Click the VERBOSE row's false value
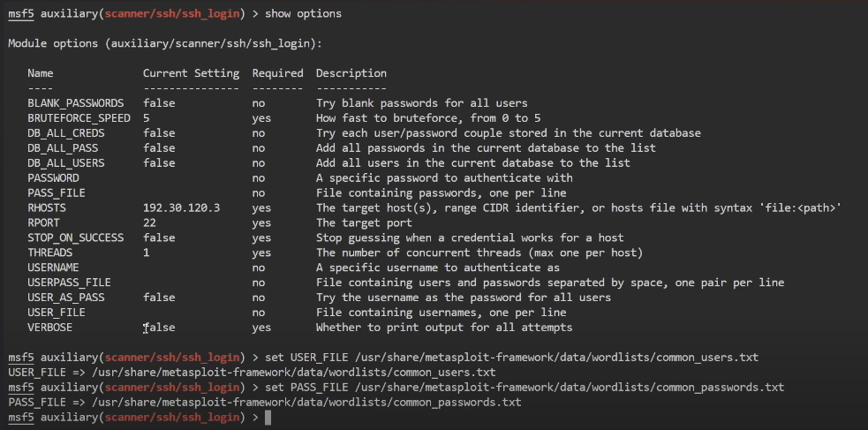The image size is (868, 430). point(159,328)
